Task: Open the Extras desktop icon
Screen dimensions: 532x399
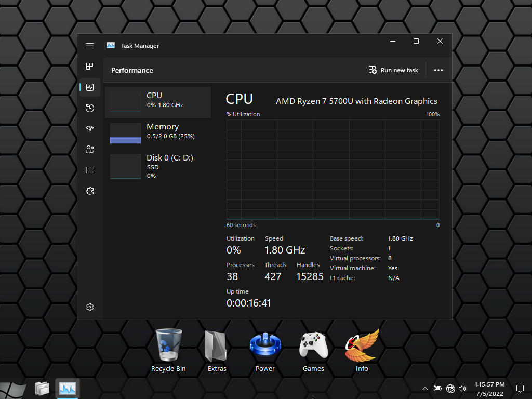Action: [217, 351]
